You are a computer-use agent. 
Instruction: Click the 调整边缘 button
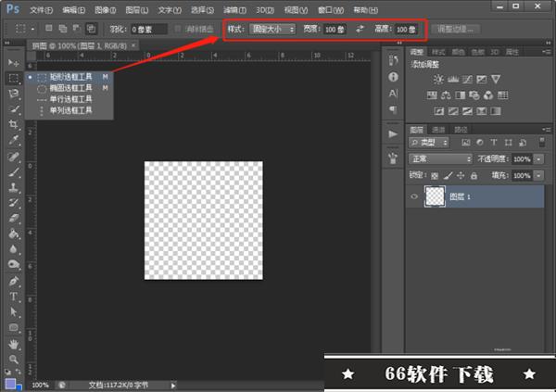[x=455, y=29]
